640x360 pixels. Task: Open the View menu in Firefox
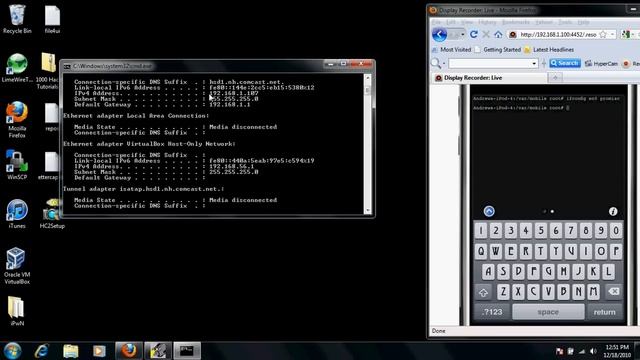pyautogui.click(x=467, y=22)
